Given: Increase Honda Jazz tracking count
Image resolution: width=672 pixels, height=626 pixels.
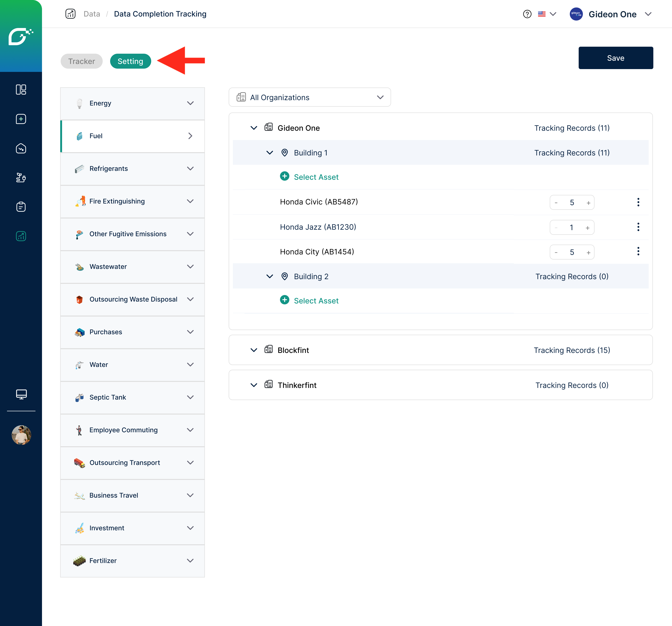Looking at the screenshot, I should tap(588, 228).
